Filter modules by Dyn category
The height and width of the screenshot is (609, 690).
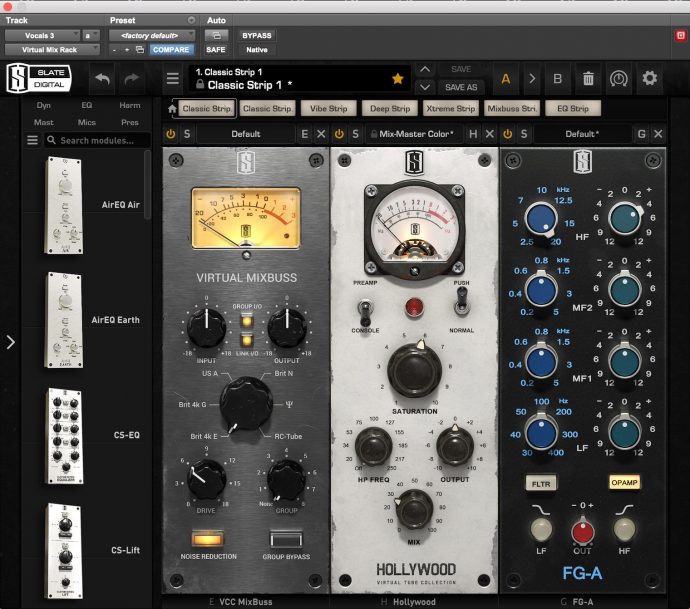pyautogui.click(x=44, y=105)
